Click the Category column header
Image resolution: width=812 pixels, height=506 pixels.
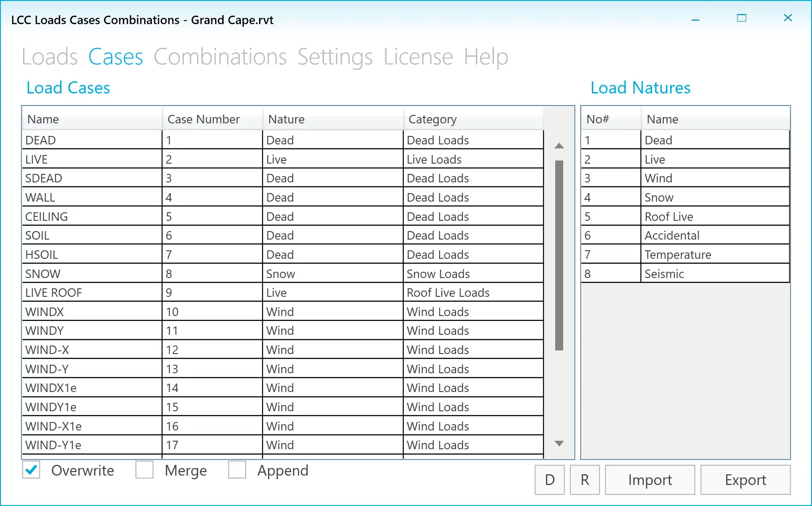coord(473,119)
